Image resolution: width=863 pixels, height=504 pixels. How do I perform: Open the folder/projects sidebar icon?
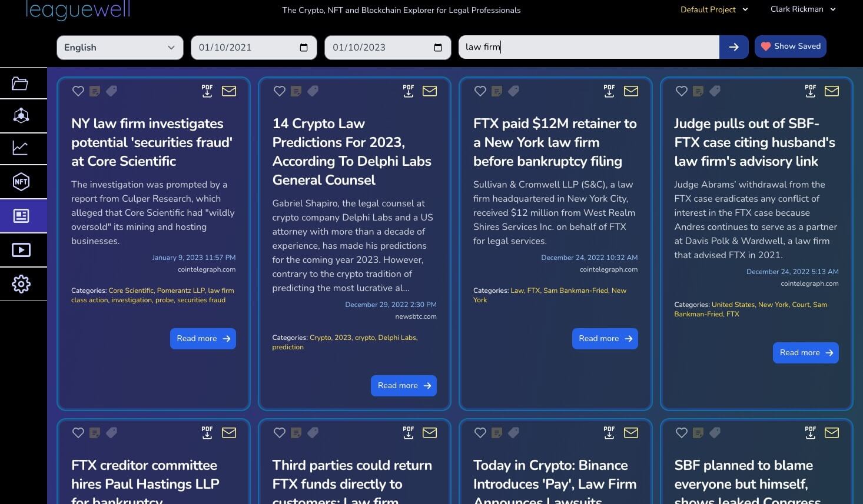[x=21, y=84]
